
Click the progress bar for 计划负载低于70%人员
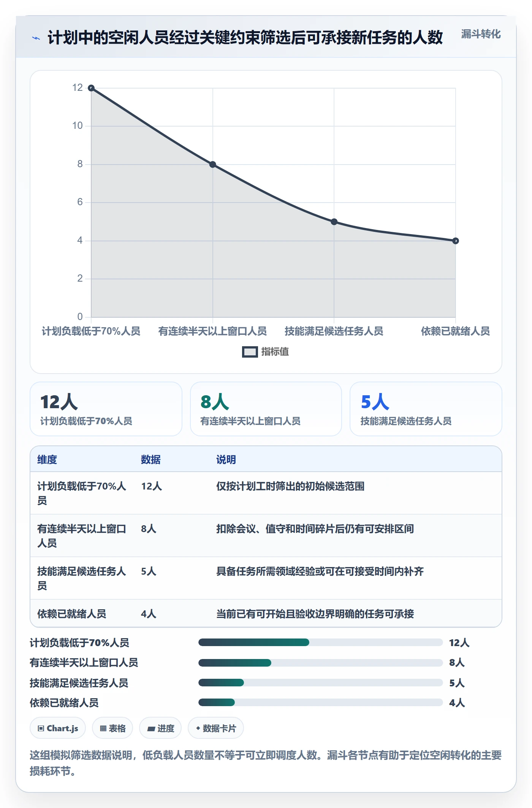coord(320,643)
